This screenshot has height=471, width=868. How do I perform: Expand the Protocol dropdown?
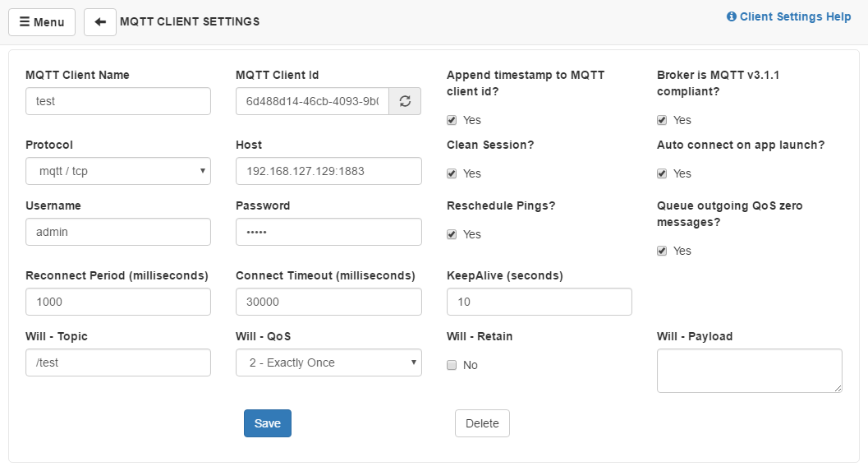[118, 171]
